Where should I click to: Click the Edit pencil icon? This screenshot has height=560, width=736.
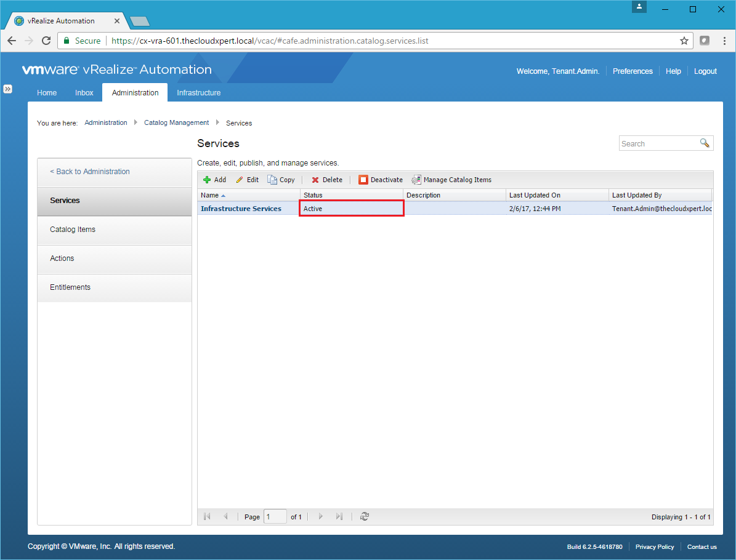[240, 180]
